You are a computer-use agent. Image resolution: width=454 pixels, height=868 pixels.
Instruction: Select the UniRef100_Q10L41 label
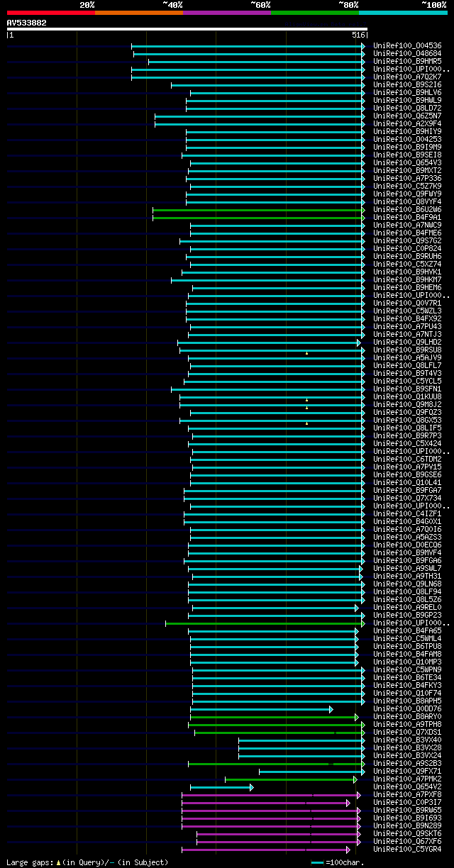coord(407,483)
